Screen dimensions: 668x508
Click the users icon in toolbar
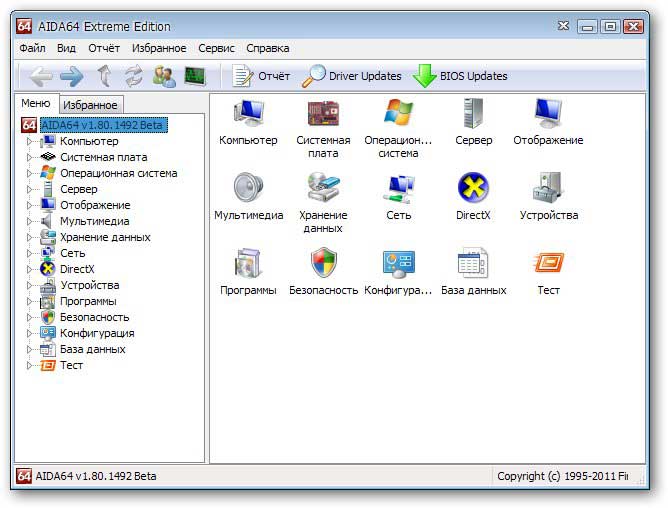click(x=164, y=77)
